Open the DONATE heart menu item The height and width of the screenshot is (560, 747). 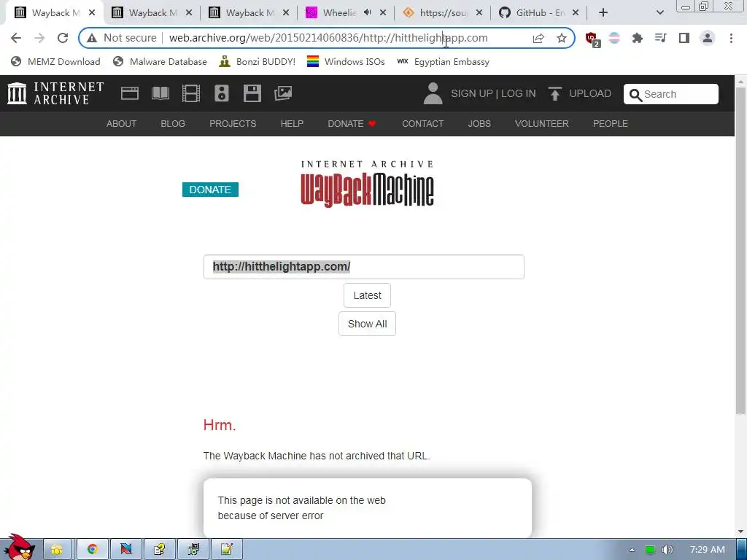(x=352, y=124)
